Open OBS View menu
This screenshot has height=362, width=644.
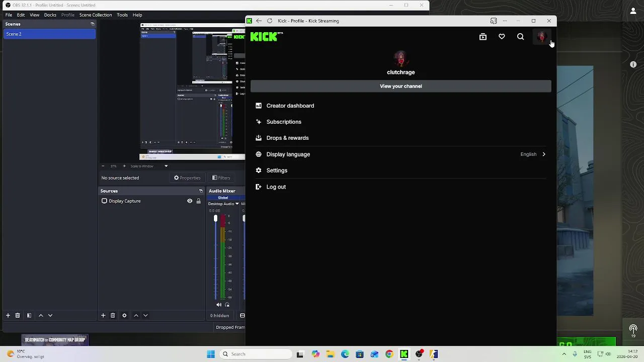(x=34, y=15)
